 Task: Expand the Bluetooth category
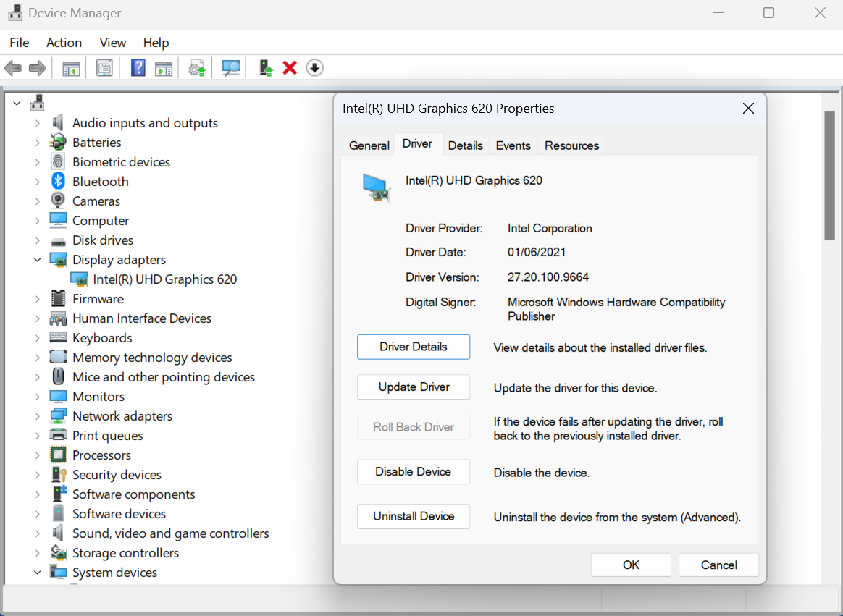[38, 181]
